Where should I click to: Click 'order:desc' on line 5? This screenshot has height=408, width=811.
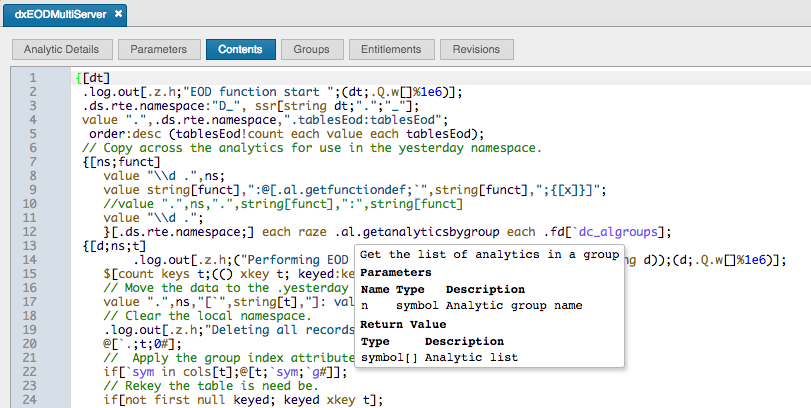coord(125,134)
